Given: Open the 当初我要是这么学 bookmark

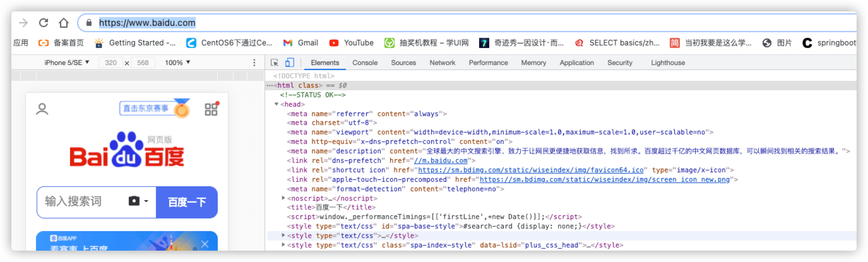Looking at the screenshot, I should pyautogui.click(x=710, y=43).
